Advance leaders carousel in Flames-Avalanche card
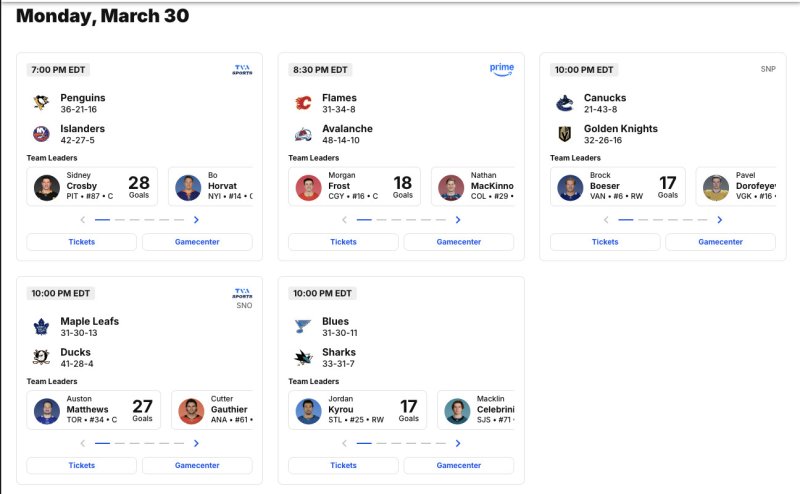This screenshot has height=494, width=800. click(458, 220)
